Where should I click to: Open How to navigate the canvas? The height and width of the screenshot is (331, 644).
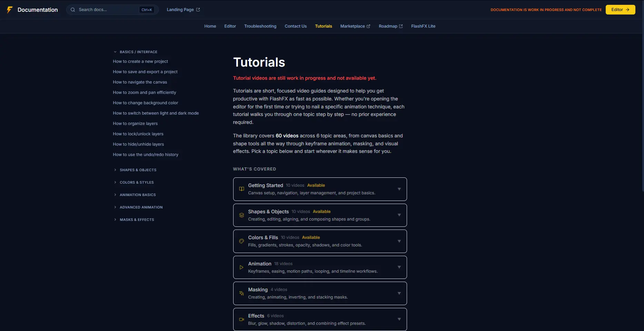pos(140,82)
